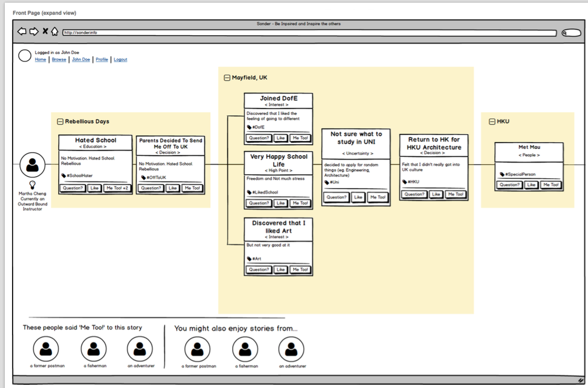Open former postman avatar in suggested stories
The width and height of the screenshot is (588, 388).
pos(197,349)
